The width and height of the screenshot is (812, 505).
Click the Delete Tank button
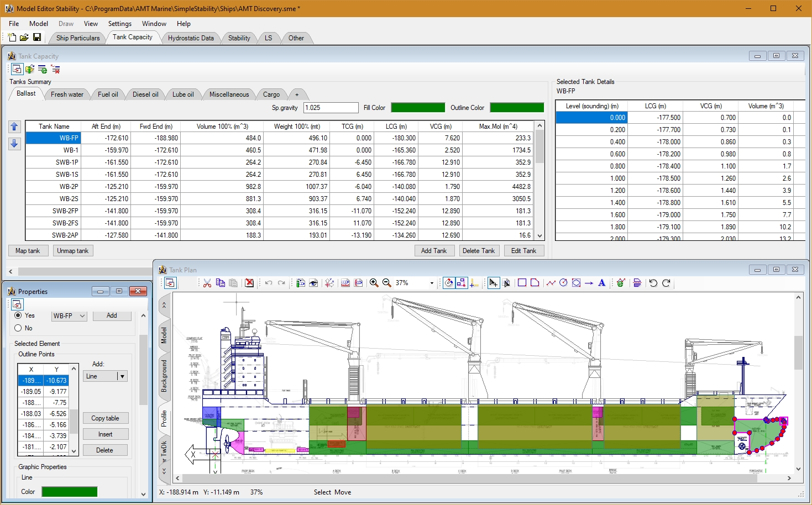coord(479,251)
